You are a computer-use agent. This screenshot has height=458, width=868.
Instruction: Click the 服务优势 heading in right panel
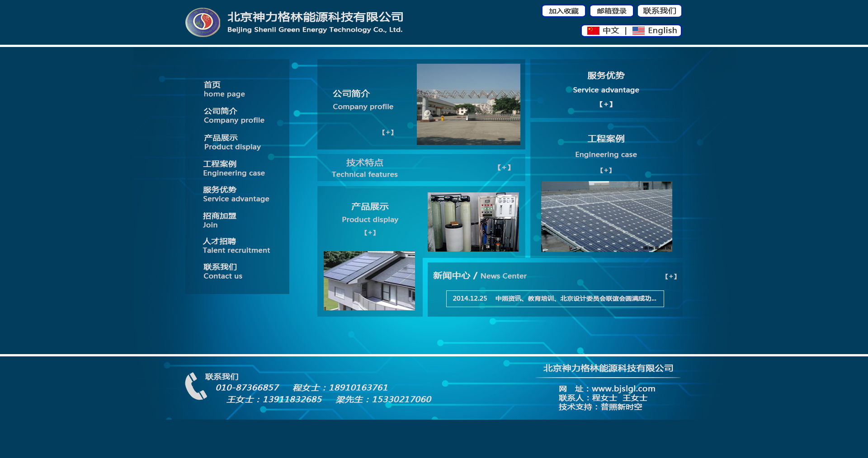(x=606, y=75)
